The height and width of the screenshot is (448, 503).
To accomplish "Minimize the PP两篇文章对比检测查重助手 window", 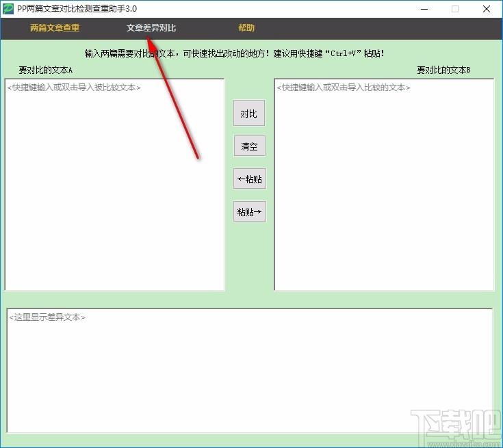I will click(424, 9).
